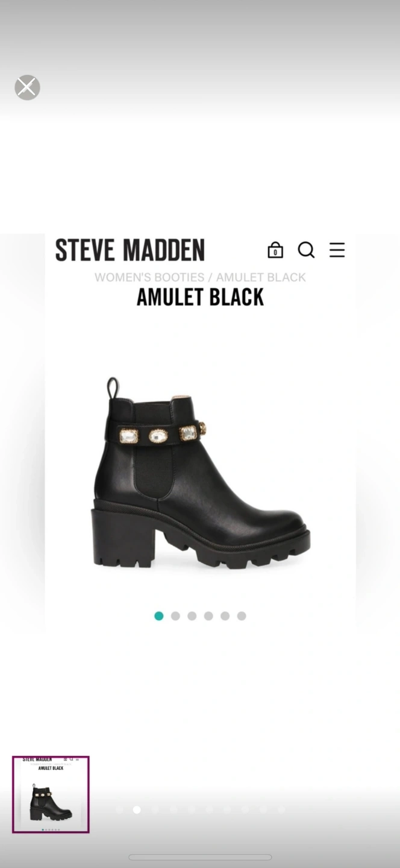Viewport: 400px width, 868px height.
Task: Select the sixth carousel dot
Action: (x=242, y=616)
